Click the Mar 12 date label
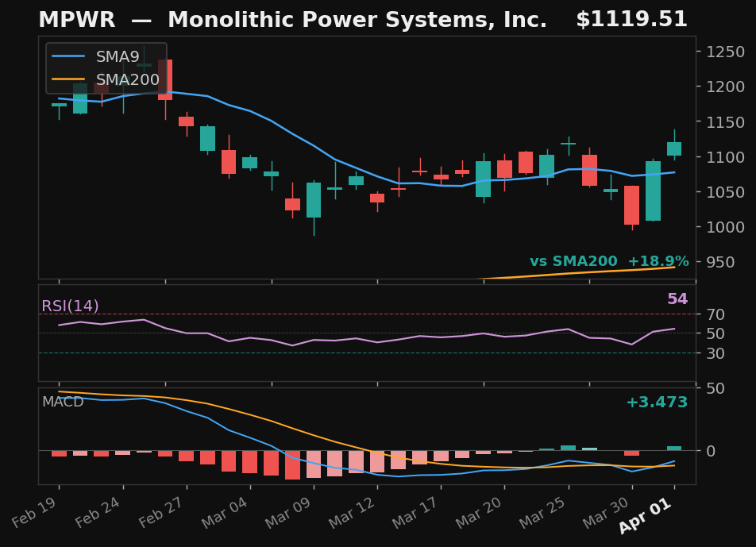This screenshot has height=547, width=756. pyautogui.click(x=352, y=512)
